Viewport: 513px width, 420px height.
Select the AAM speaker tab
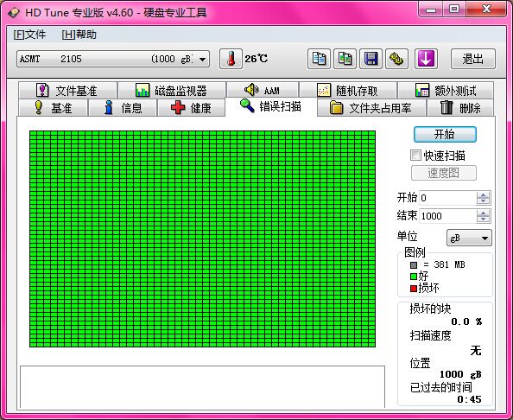263,91
